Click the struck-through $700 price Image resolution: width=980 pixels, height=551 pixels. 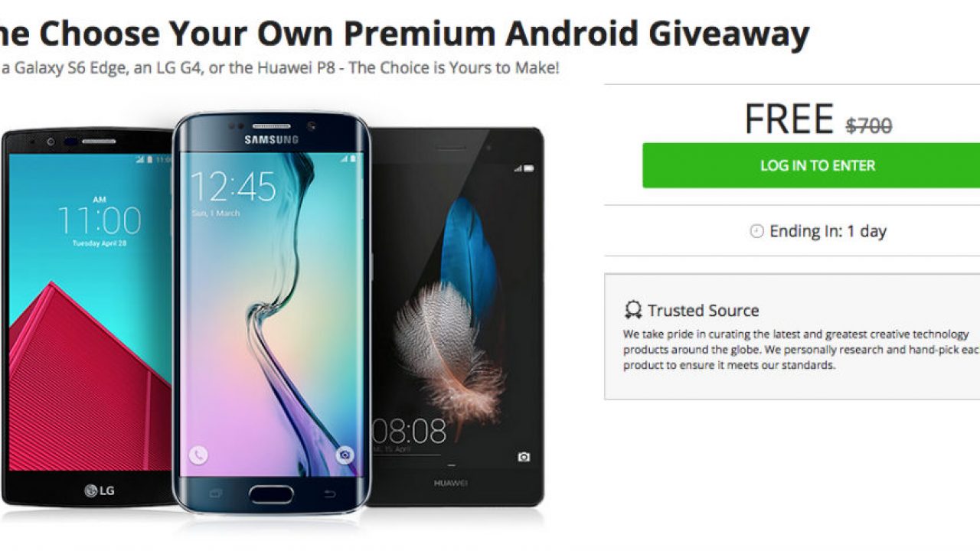868,125
